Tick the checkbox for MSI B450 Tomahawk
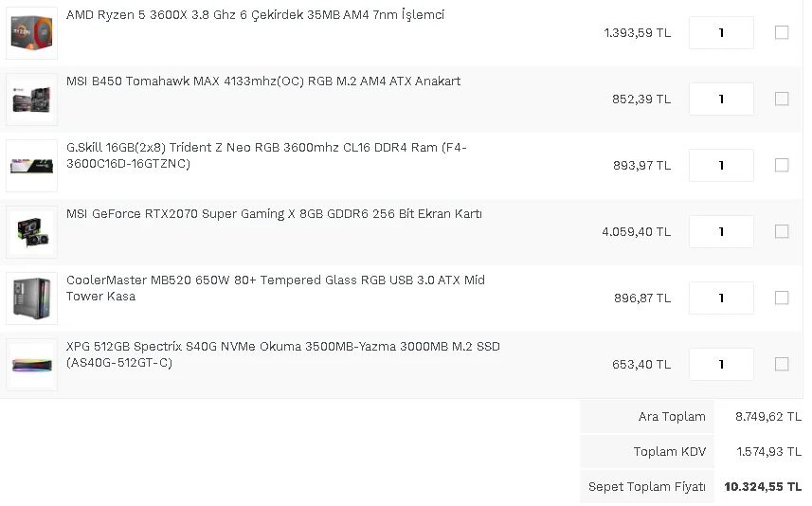Screen dimensions: 812x506 782,99
